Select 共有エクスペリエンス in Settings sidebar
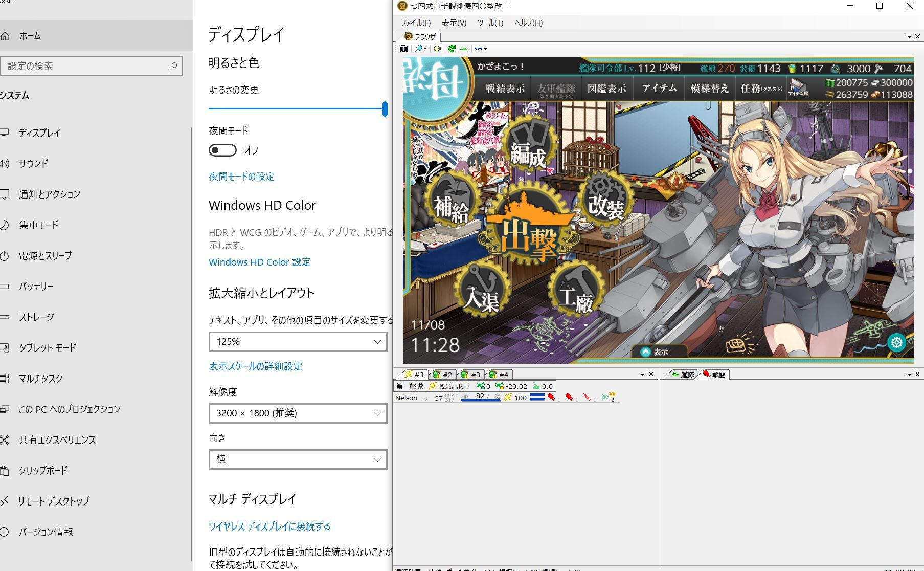This screenshot has width=924, height=571. [x=96, y=440]
